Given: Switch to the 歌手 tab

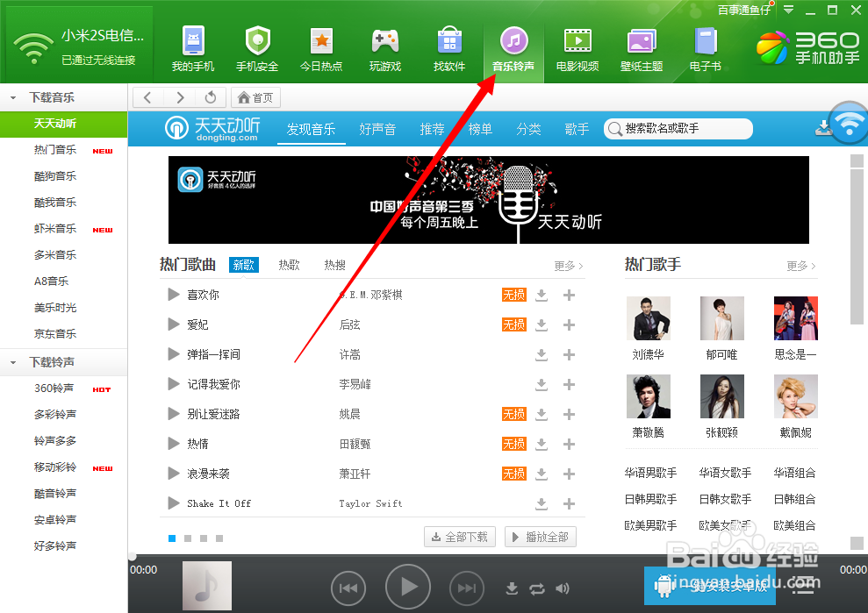Looking at the screenshot, I should (577, 129).
